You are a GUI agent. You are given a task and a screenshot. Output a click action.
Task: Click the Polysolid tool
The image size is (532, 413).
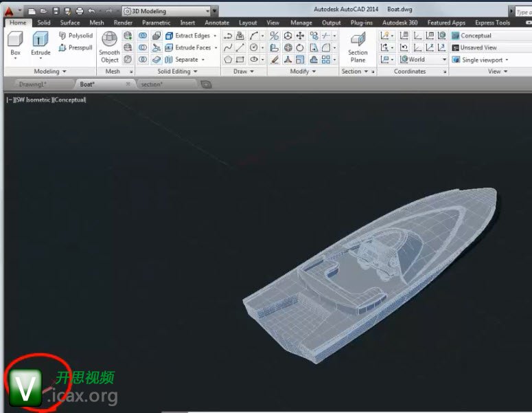click(x=76, y=36)
